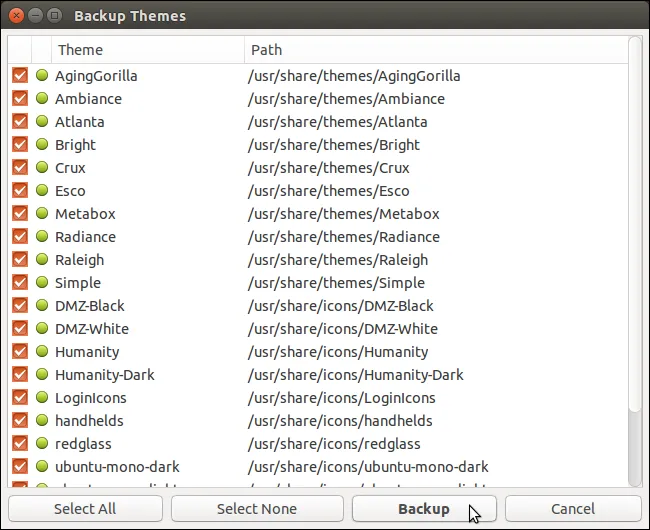The image size is (650, 530).
Task: Select the Humanity-Dark theme name
Action: [x=105, y=375]
